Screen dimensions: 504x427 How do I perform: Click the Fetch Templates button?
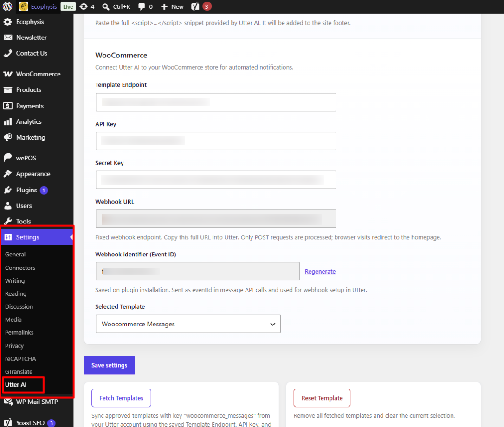tap(121, 398)
